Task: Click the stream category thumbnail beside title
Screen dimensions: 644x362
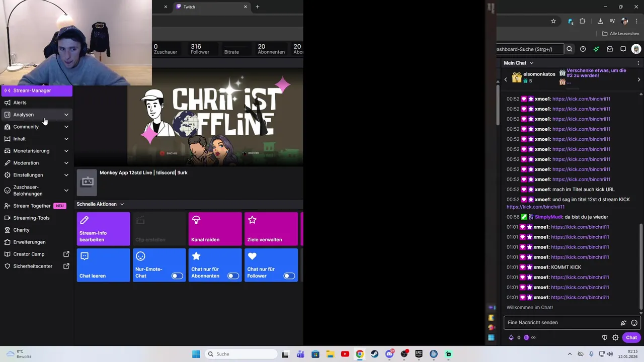Action: pos(87,183)
